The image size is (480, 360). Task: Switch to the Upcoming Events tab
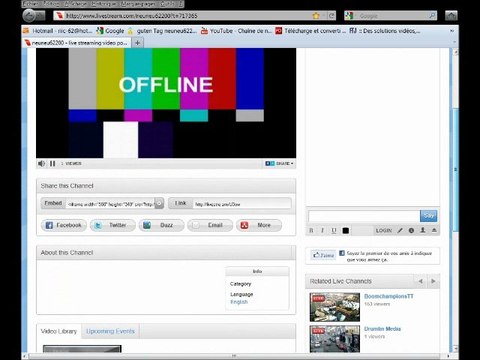coord(110,331)
